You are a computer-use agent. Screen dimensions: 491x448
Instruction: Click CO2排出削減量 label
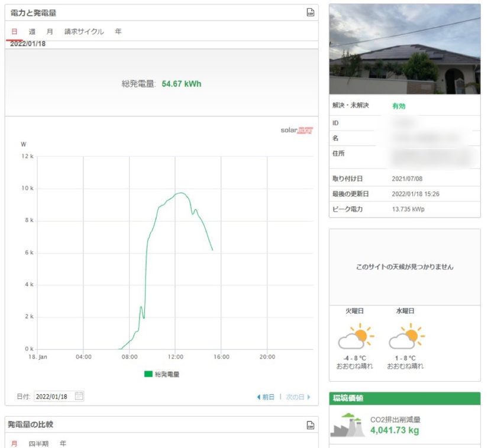395,420
